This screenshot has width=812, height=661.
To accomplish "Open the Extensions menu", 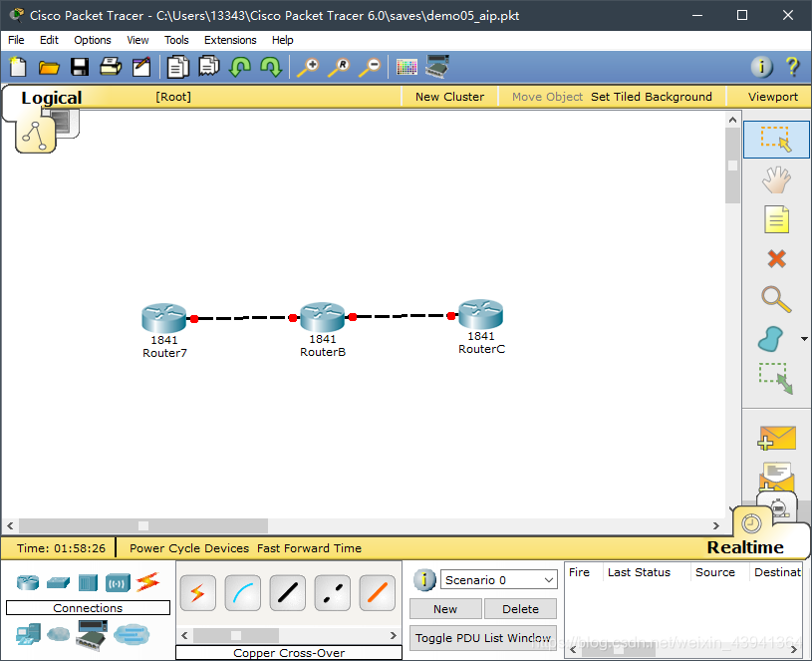I will [230, 40].
